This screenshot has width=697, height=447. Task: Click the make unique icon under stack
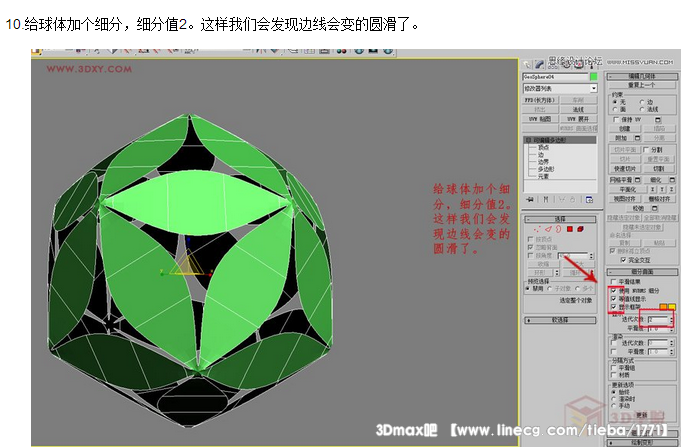click(x=562, y=200)
